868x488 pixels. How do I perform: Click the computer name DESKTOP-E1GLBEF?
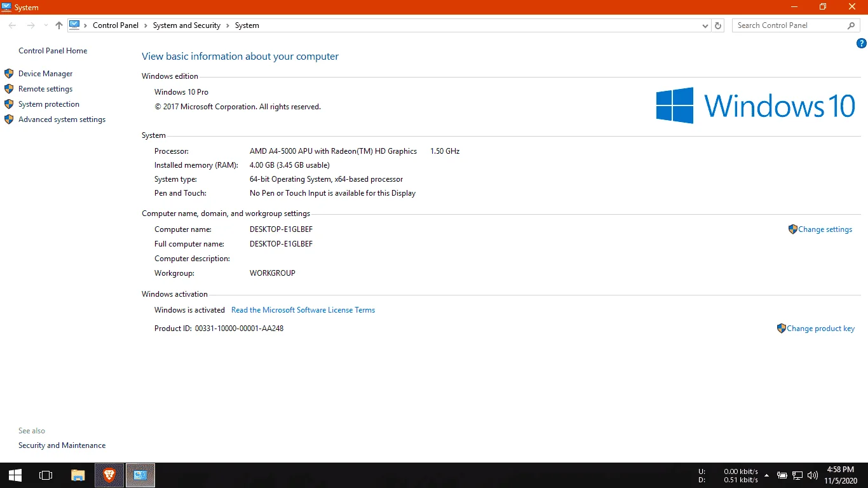click(x=281, y=229)
